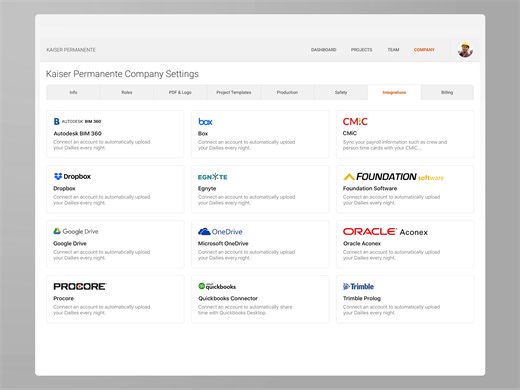Open the Dropbox card title
520x390 pixels.
pos(64,188)
